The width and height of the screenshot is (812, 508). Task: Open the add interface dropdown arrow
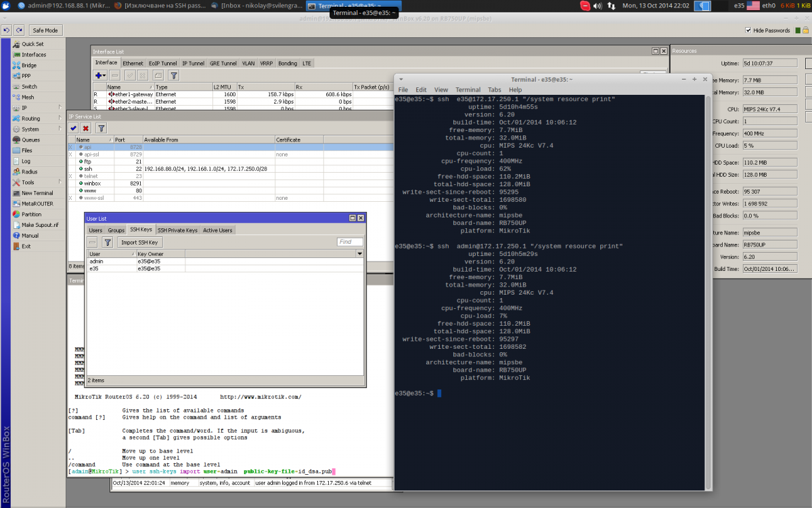click(104, 75)
